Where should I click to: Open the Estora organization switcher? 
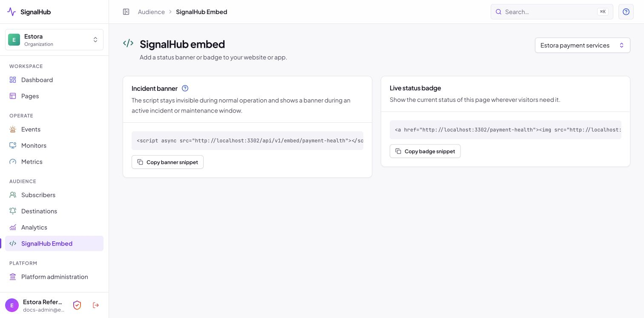click(x=54, y=40)
